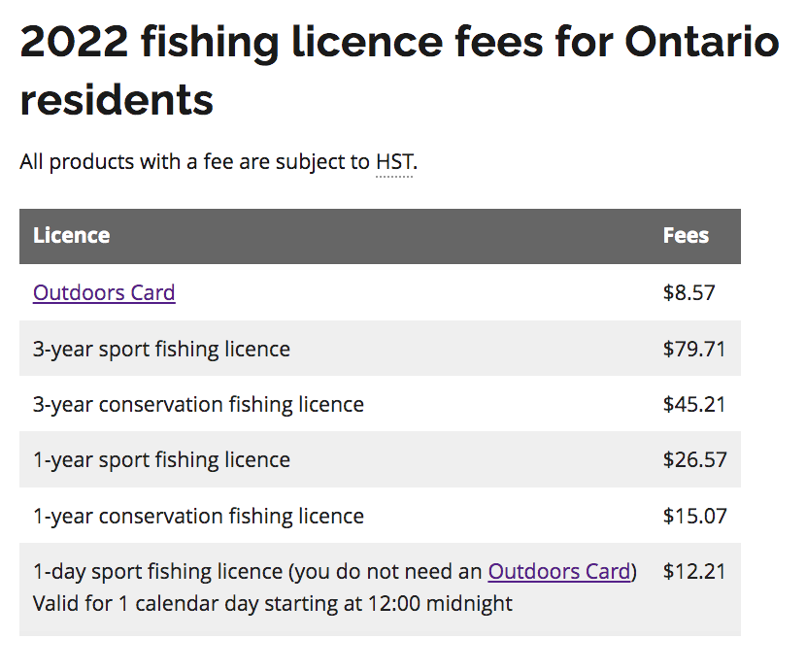Click the HST abbreviation with dotted underline
Image resolution: width=806 pixels, height=672 pixels.
click(394, 162)
